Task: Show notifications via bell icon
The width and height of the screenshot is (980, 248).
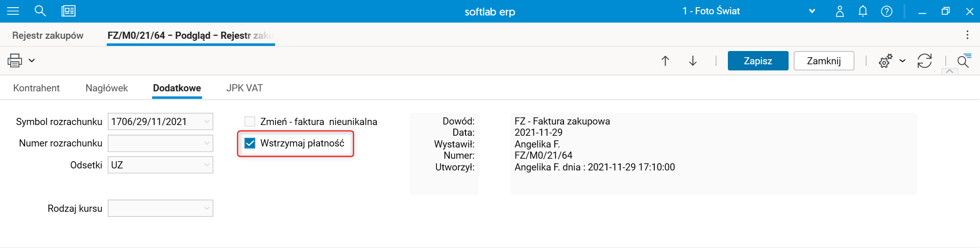Action: 863,11
